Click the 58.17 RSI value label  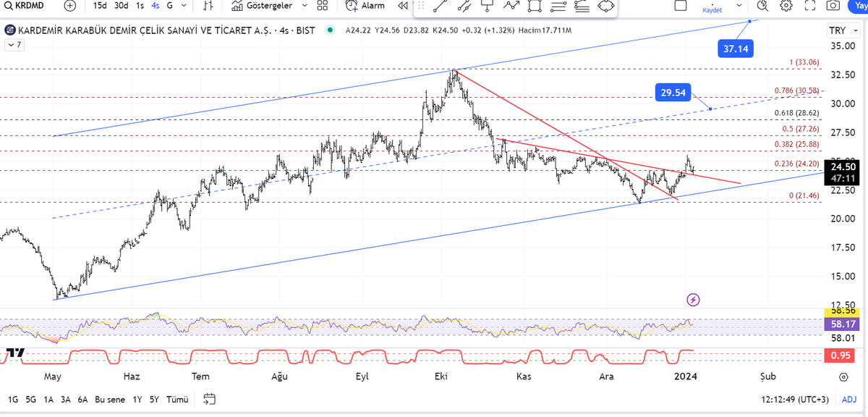pos(841,324)
